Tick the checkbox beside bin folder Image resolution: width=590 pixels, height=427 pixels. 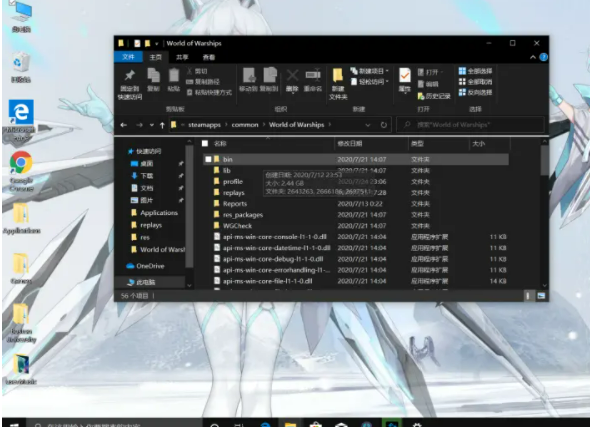208,159
